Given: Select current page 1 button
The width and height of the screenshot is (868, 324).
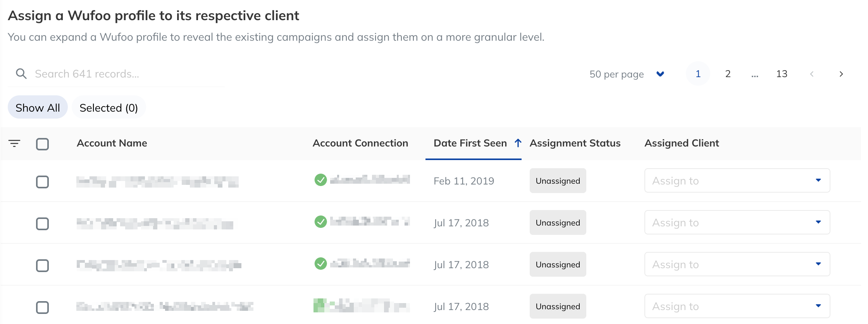Looking at the screenshot, I should point(698,74).
